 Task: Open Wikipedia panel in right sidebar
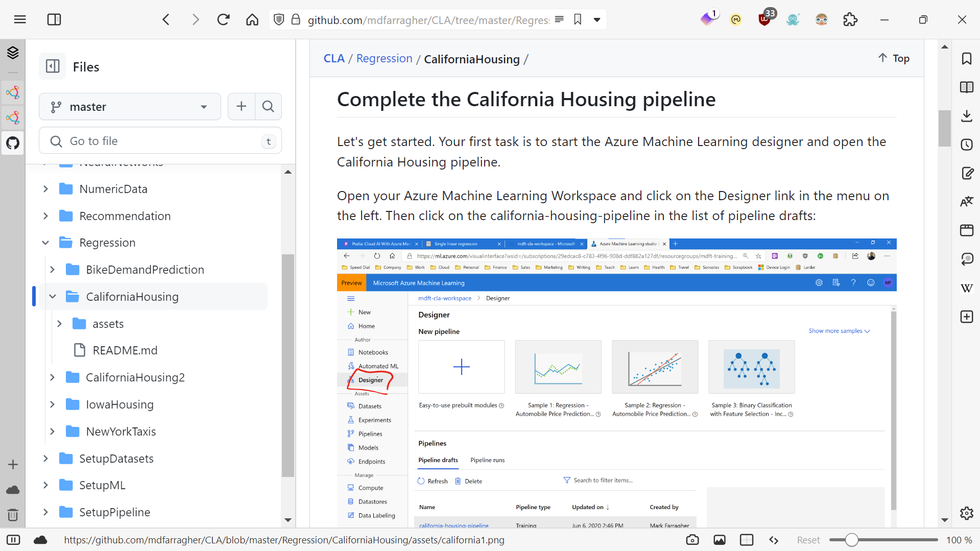pyautogui.click(x=967, y=288)
